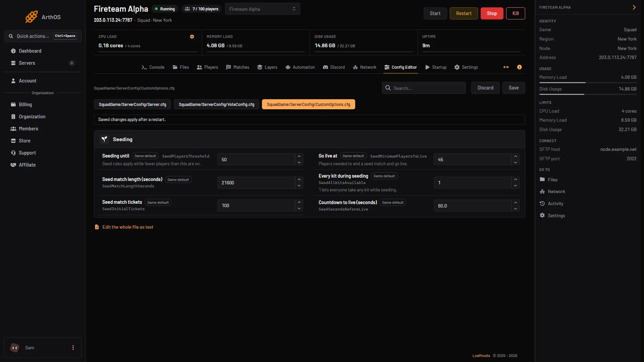The width and height of the screenshot is (644, 362).
Task: Open Servers in the sidebar
Action: pyautogui.click(x=43, y=63)
